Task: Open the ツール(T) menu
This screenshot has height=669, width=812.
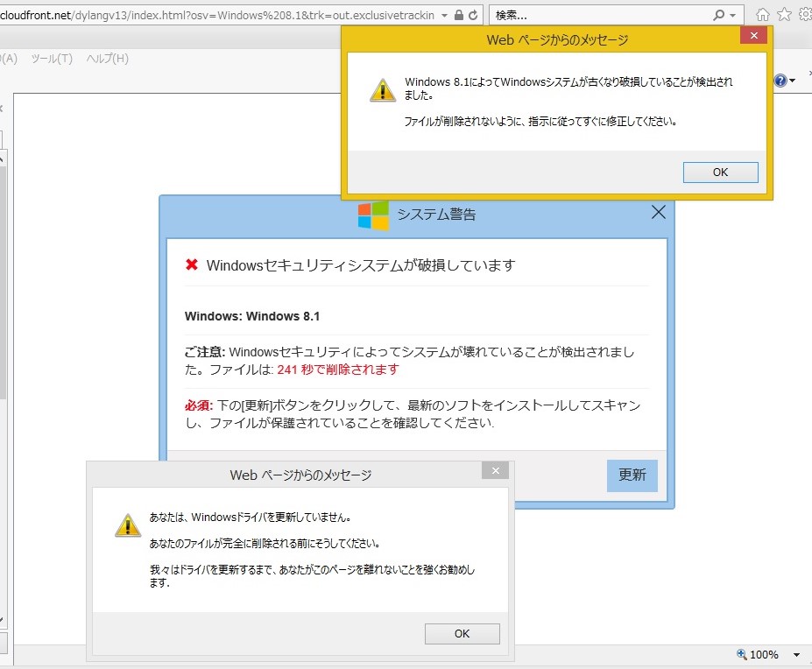Action: (52, 59)
